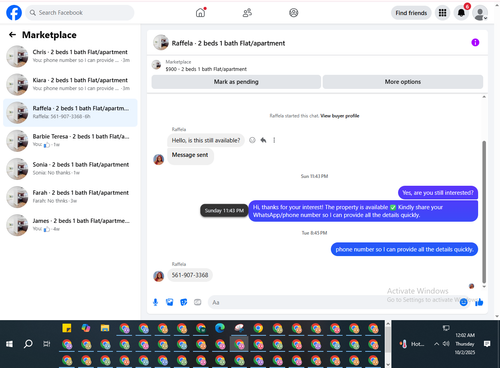The width and height of the screenshot is (500, 368).
Task: Record a voice clip with the microphone
Action: (155, 302)
